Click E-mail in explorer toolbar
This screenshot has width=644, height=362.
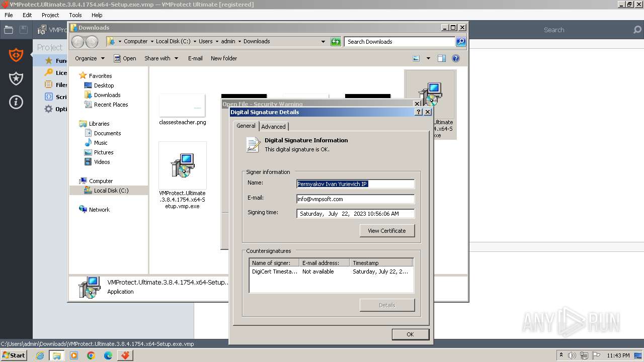pyautogui.click(x=195, y=58)
